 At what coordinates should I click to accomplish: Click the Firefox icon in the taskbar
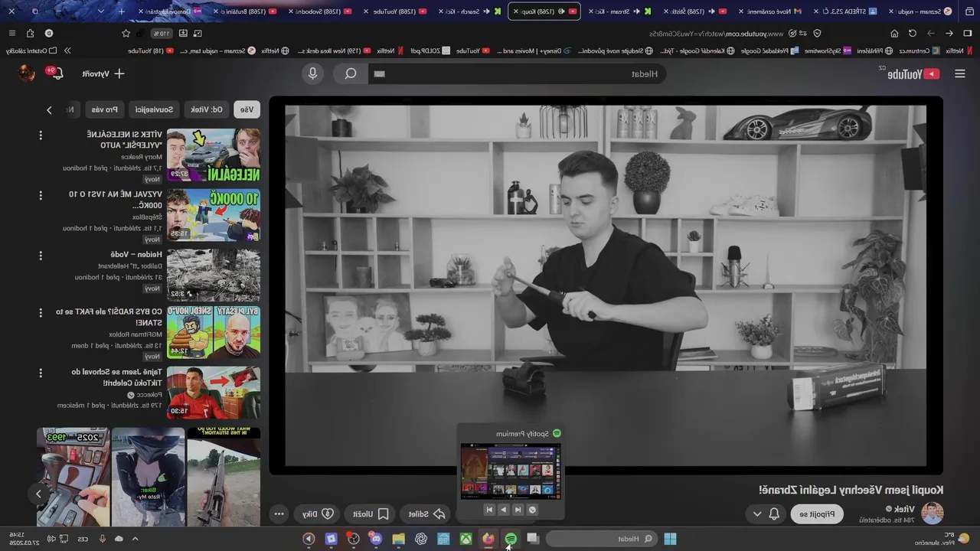click(488, 539)
